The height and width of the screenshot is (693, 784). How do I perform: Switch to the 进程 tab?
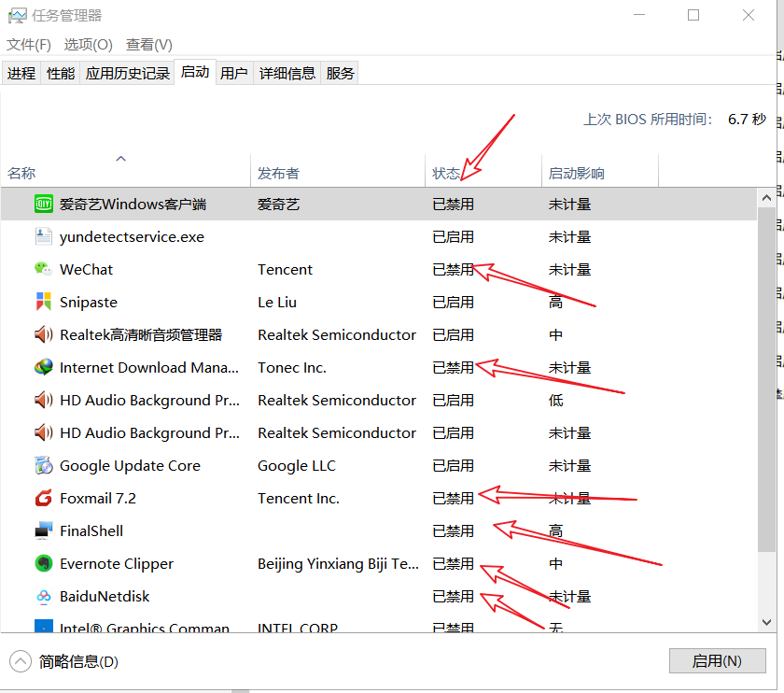point(21,74)
